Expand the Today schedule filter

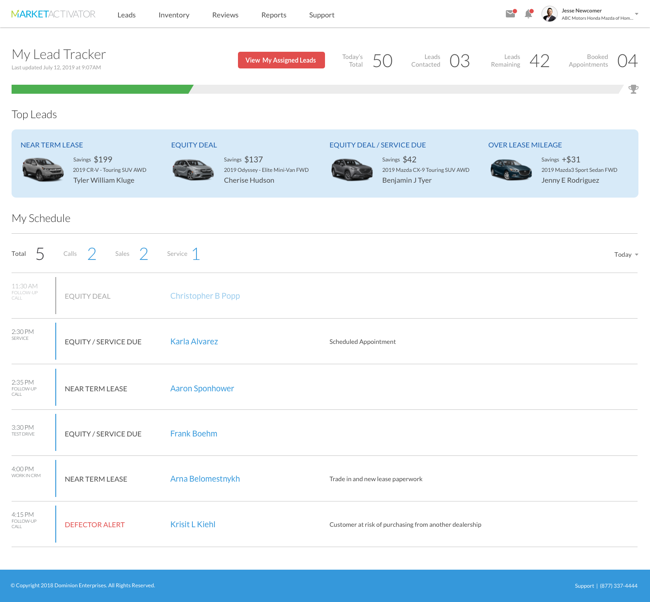point(626,254)
